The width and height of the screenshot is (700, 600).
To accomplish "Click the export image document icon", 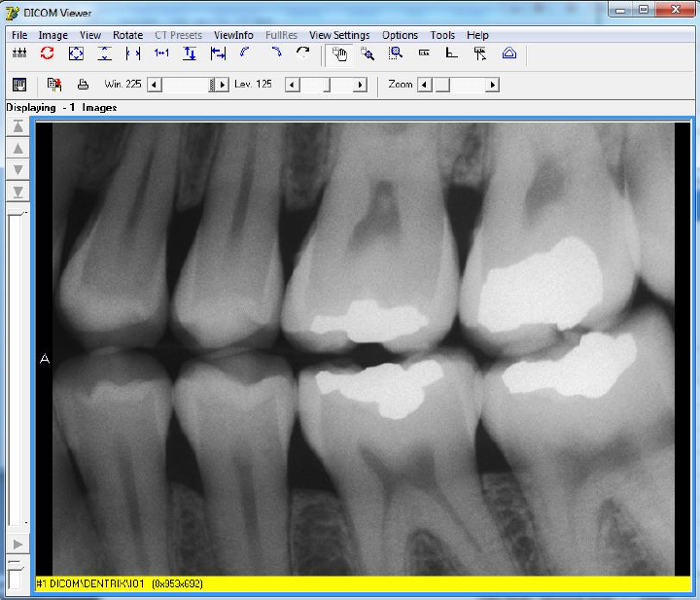I will [54, 85].
